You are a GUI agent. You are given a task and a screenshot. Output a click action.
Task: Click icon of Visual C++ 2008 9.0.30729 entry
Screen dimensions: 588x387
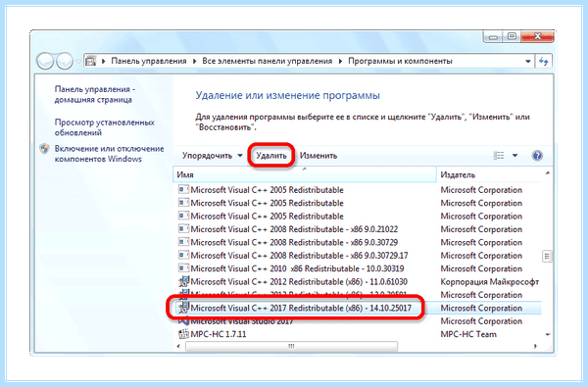click(x=183, y=242)
